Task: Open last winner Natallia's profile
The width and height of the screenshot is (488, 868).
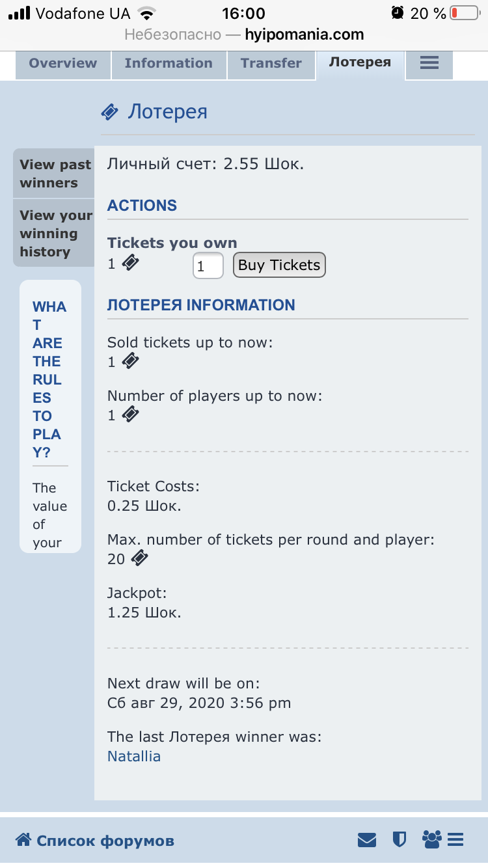Action: 133,756
